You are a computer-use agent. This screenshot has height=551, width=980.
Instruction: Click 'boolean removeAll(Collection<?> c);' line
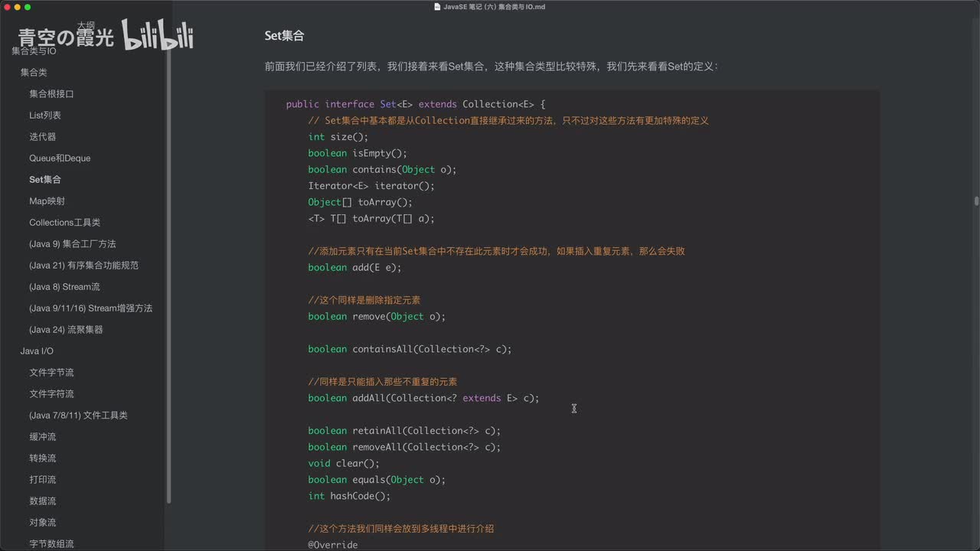(404, 447)
